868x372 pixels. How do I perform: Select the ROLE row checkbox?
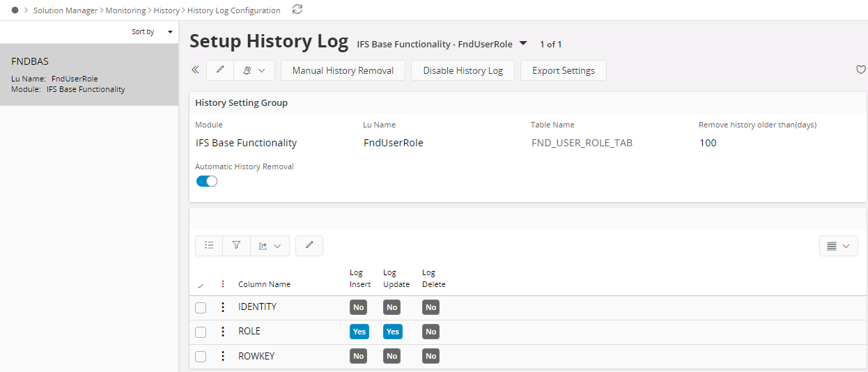click(x=201, y=332)
